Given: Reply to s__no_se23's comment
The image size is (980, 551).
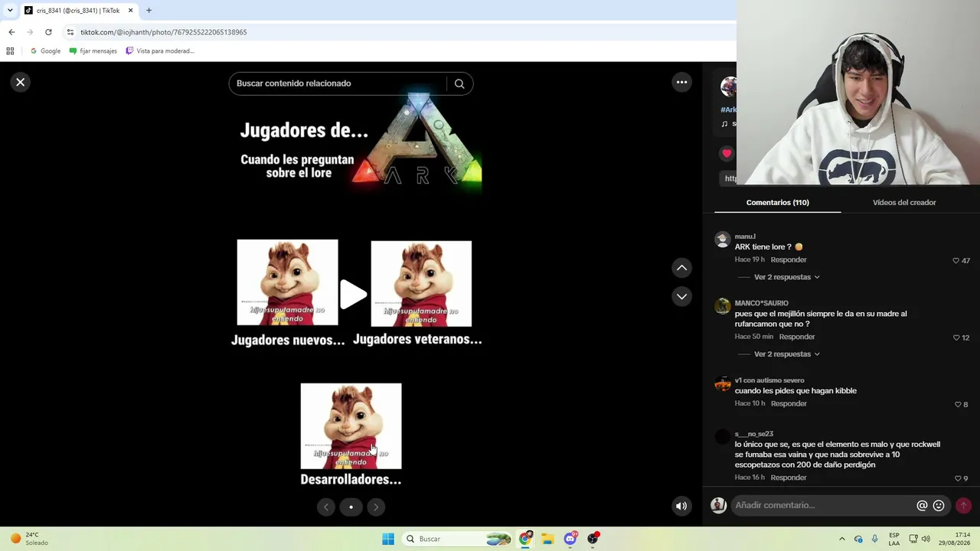Looking at the screenshot, I should pos(789,478).
